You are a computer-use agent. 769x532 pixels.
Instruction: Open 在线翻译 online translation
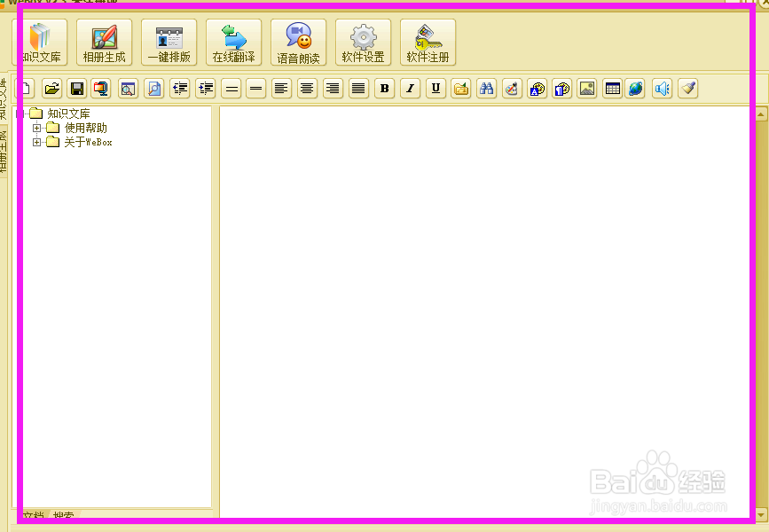tap(234, 43)
